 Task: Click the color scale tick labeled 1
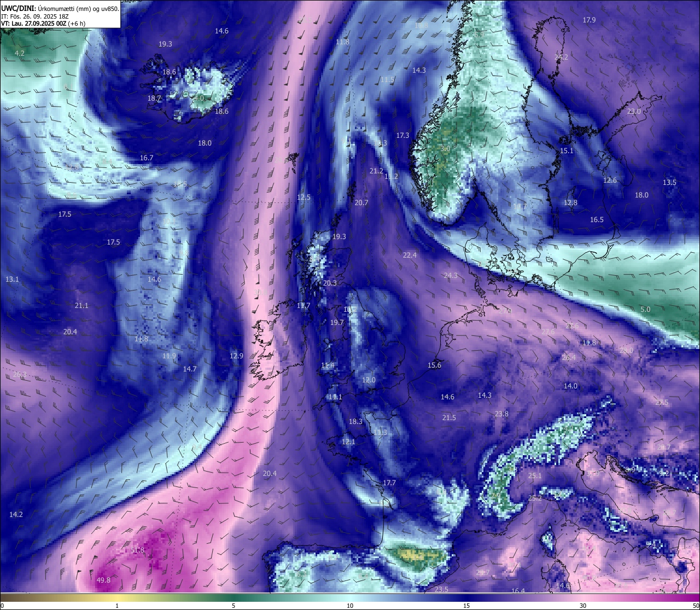117,606
